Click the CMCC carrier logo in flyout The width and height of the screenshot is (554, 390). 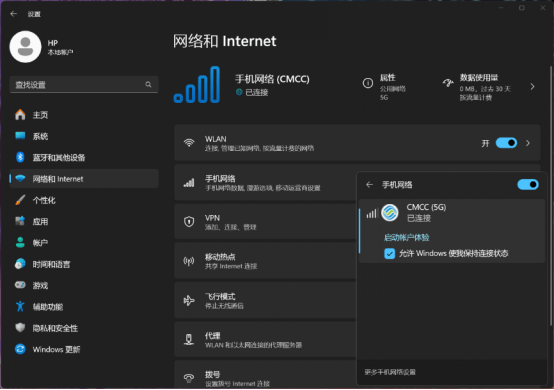pos(390,213)
